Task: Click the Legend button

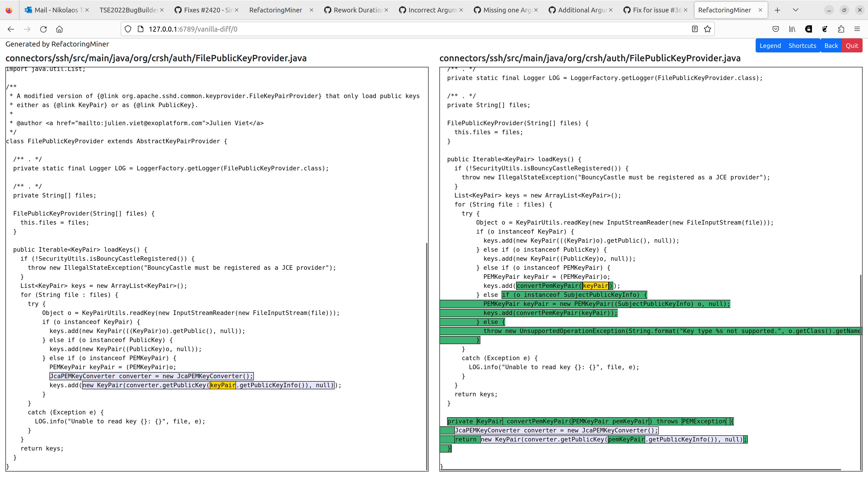Action: [x=770, y=45]
